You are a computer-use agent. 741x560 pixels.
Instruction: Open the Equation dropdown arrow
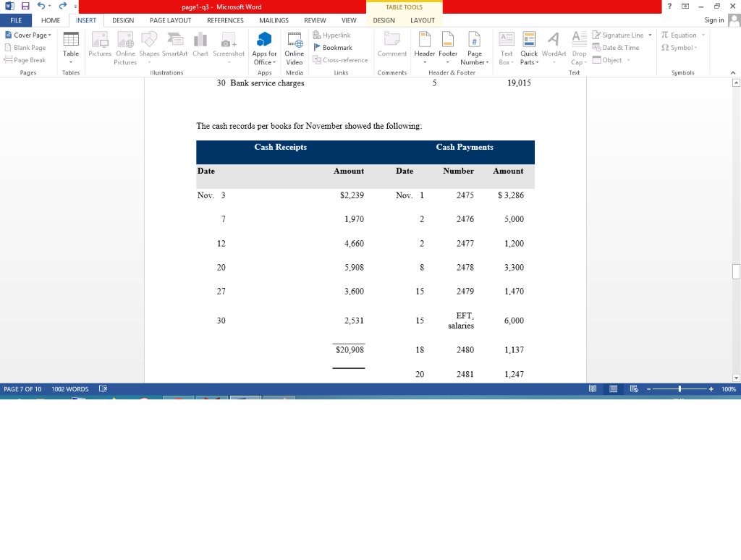point(703,35)
